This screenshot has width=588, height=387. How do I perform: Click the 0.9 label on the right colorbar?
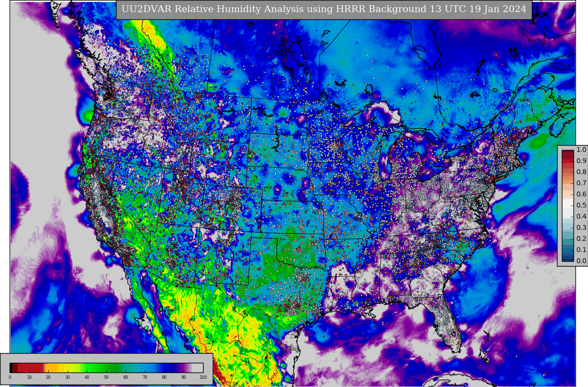581,161
